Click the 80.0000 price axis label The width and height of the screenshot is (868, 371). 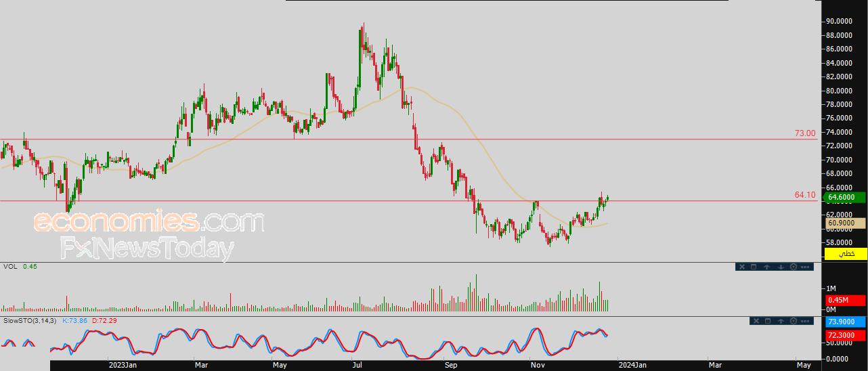[x=839, y=91]
